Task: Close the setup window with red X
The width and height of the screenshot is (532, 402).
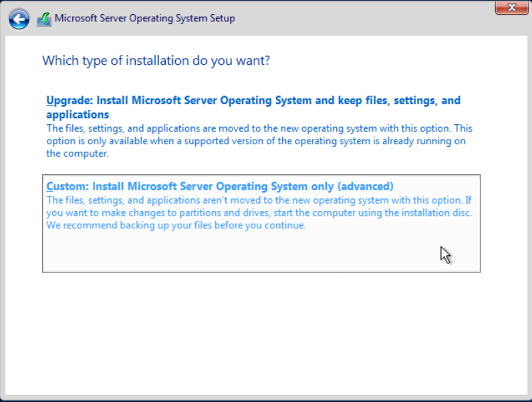Action: pyautogui.click(x=513, y=7)
